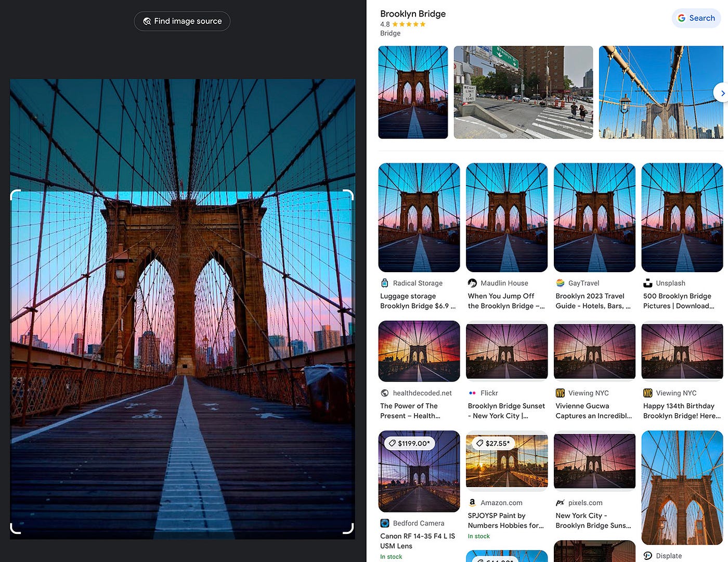Click the top-left crop corner handle
Screen dimensions: 728x562
15,195
